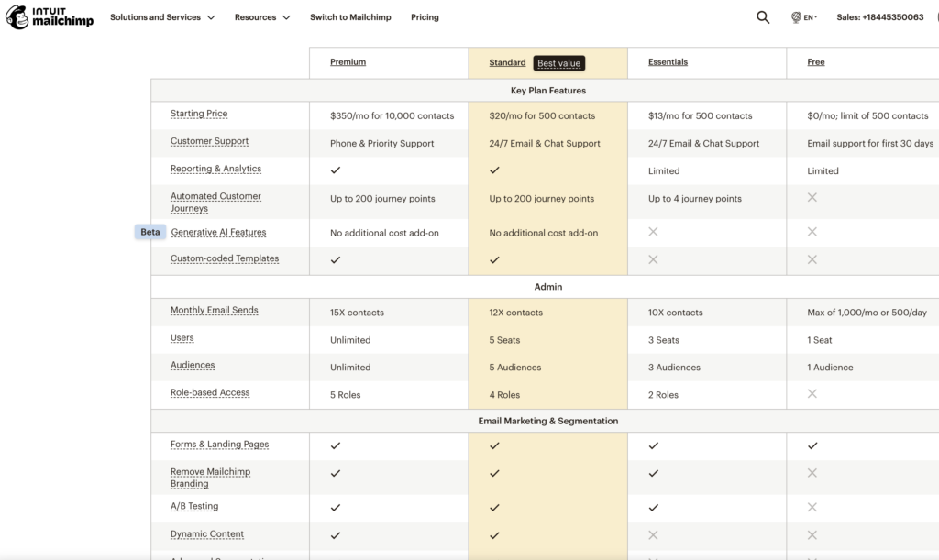The image size is (939, 560).
Task: Click "3 Audiences" cell
Action: pos(674,368)
